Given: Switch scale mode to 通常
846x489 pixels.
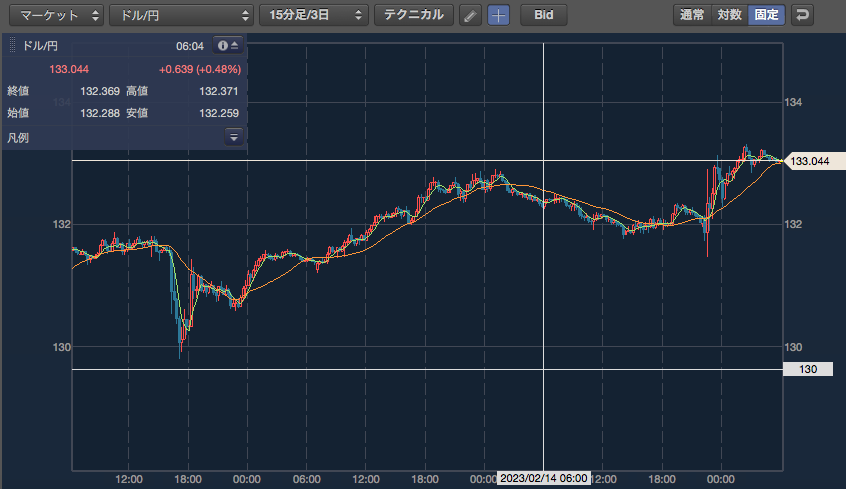Looking at the screenshot, I should tap(692, 15).
